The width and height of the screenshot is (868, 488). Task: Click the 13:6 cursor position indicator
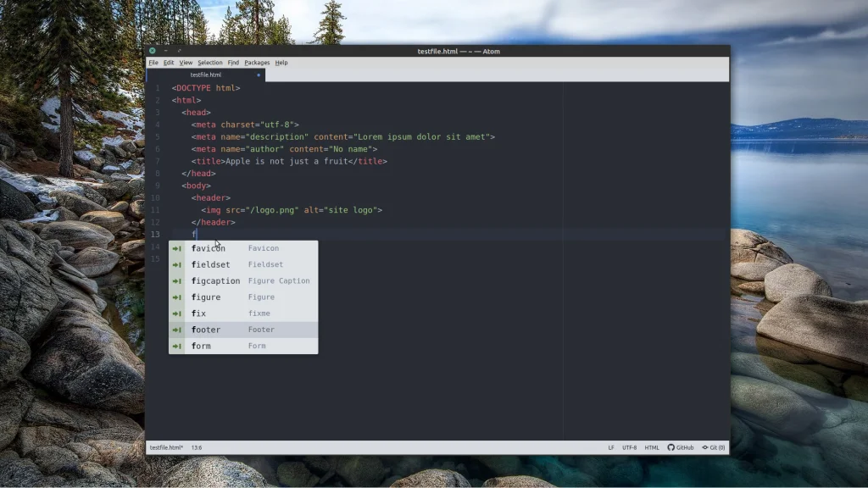196,447
